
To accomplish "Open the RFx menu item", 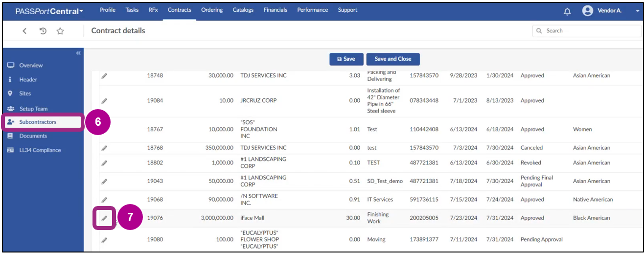I will point(153,10).
